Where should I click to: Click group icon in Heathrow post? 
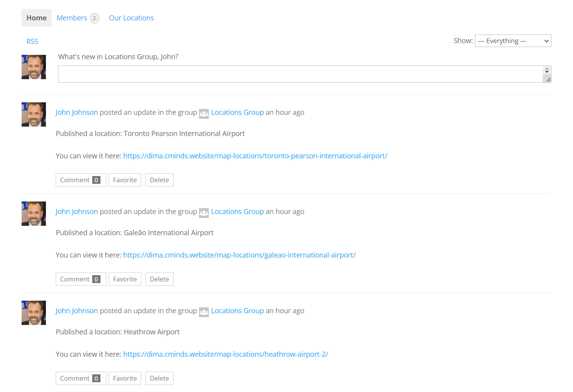(x=204, y=312)
